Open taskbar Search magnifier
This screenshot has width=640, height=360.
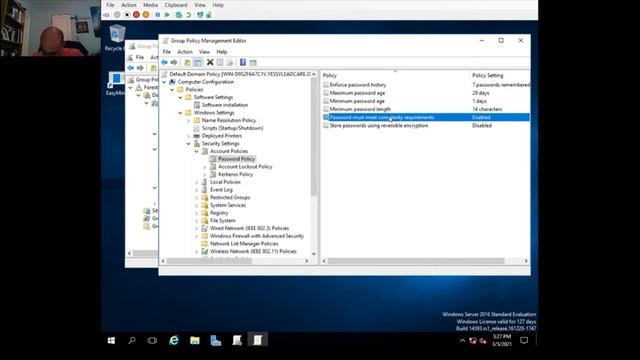132,340
